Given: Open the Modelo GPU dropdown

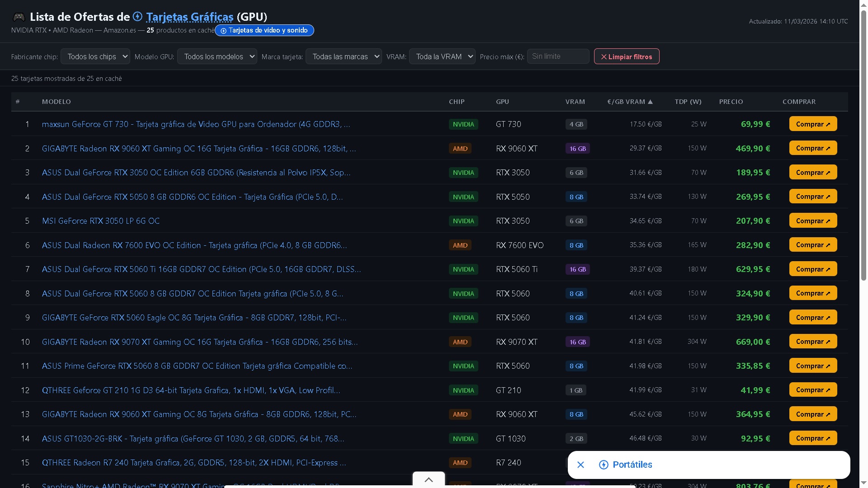Looking at the screenshot, I should coord(217,56).
